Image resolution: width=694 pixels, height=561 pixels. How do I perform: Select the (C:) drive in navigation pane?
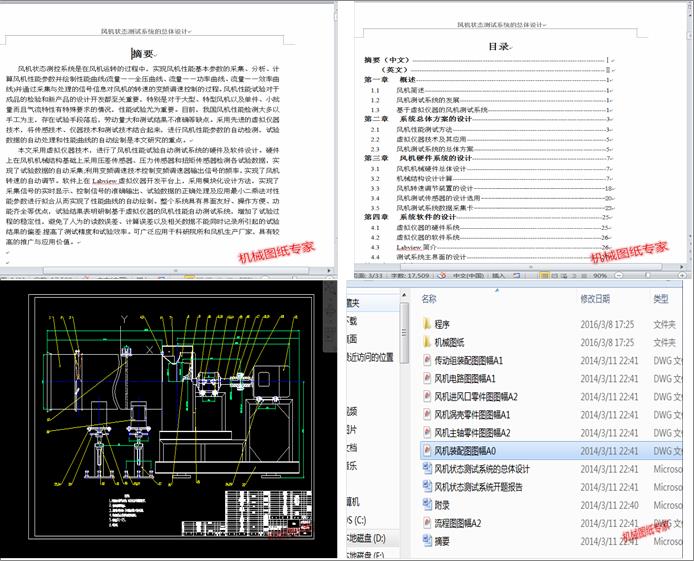pos(357,520)
